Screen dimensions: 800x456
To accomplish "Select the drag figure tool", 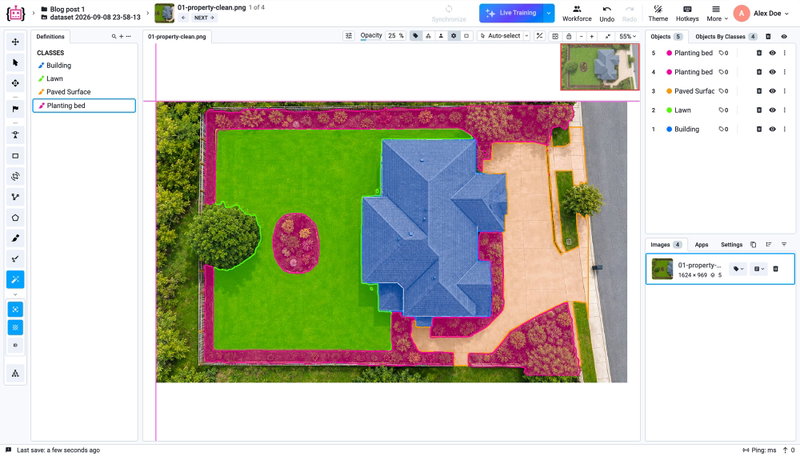I will (15, 83).
